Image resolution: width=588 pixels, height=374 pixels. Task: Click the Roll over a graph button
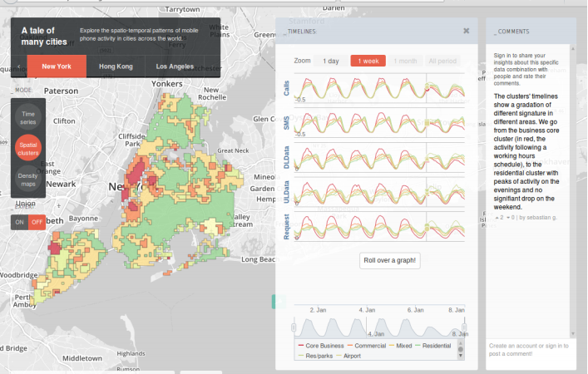[x=389, y=260]
